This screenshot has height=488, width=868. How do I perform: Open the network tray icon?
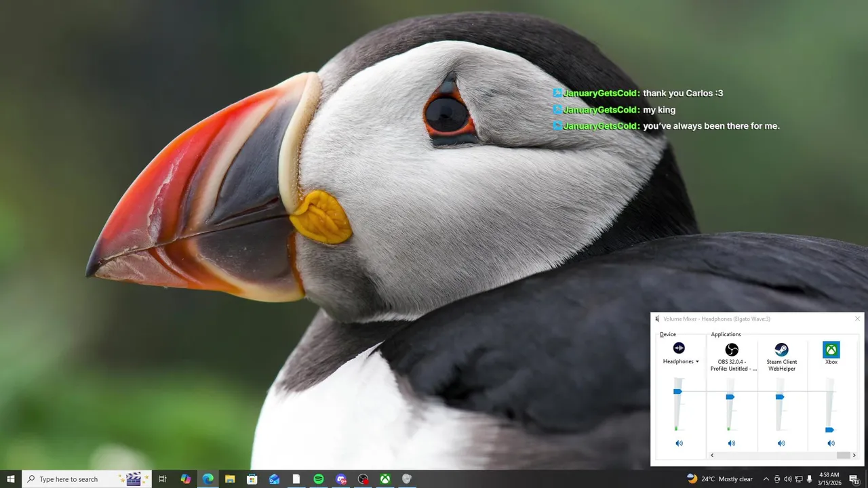[x=799, y=479]
